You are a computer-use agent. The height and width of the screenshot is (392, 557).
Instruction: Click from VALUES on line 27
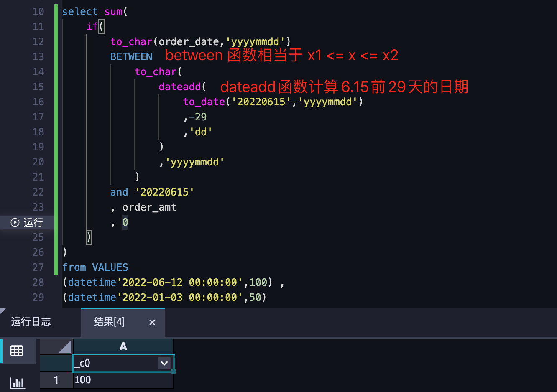point(95,267)
